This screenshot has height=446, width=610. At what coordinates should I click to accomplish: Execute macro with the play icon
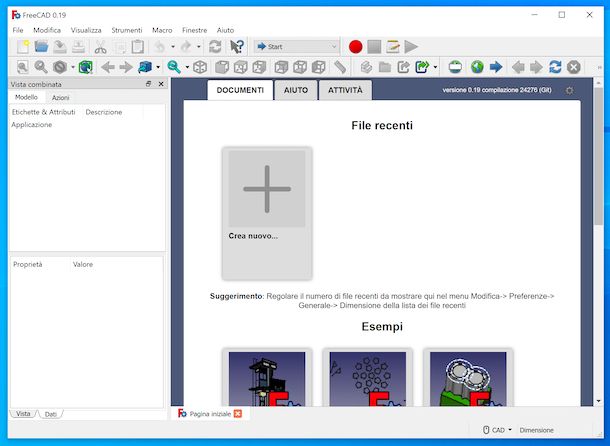tap(411, 47)
